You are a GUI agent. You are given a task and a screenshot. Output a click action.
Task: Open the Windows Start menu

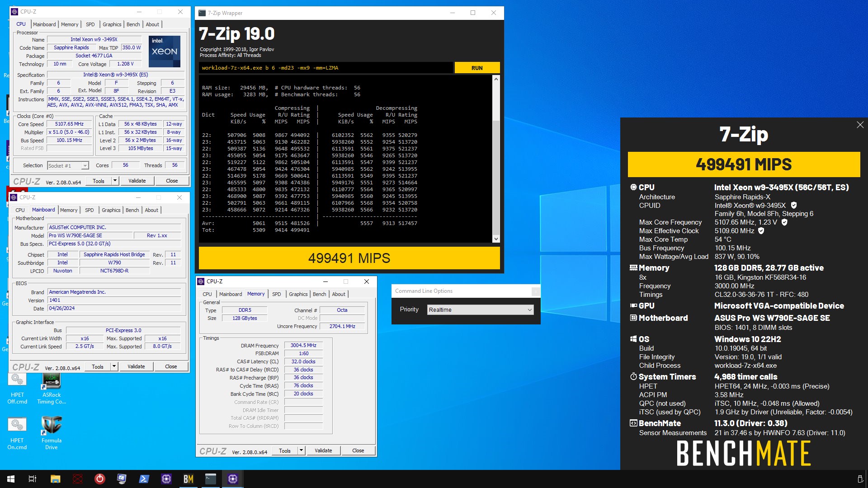point(10,479)
